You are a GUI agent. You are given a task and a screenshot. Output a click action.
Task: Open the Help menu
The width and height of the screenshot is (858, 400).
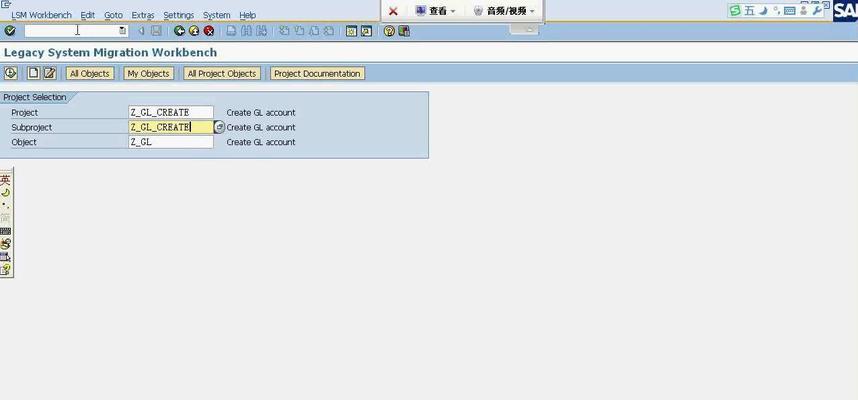pyautogui.click(x=247, y=15)
